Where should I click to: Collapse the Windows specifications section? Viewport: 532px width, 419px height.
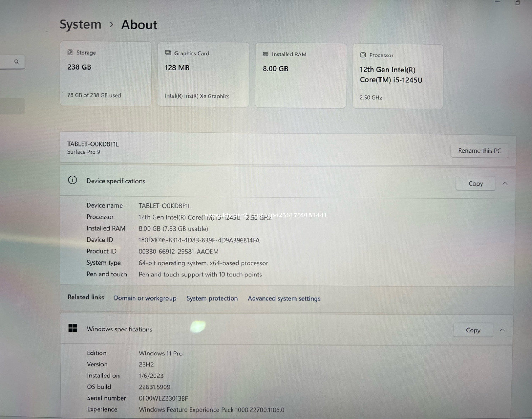tap(502, 330)
